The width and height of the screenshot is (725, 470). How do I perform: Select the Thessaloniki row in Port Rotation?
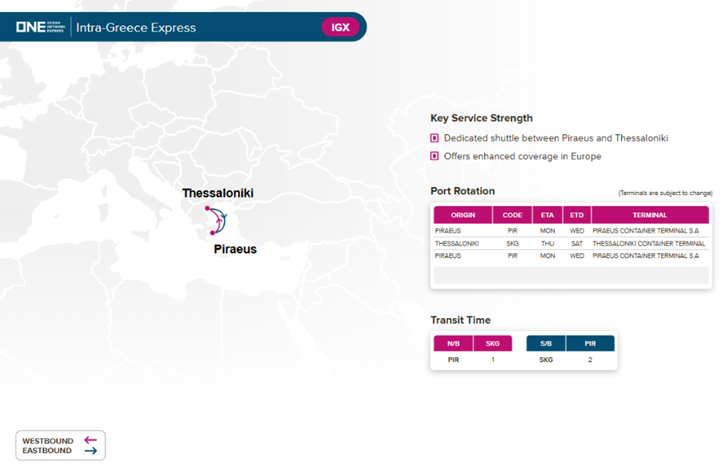coord(570,243)
